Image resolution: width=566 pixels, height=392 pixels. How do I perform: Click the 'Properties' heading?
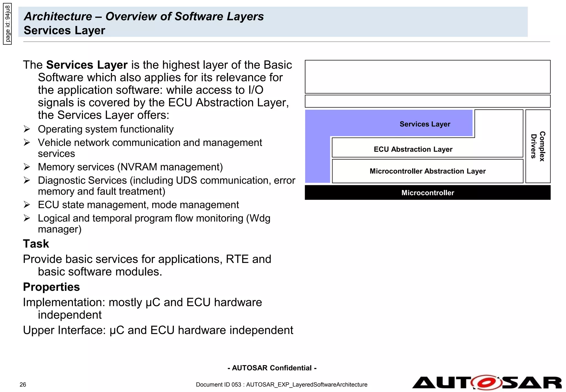[51, 287]
